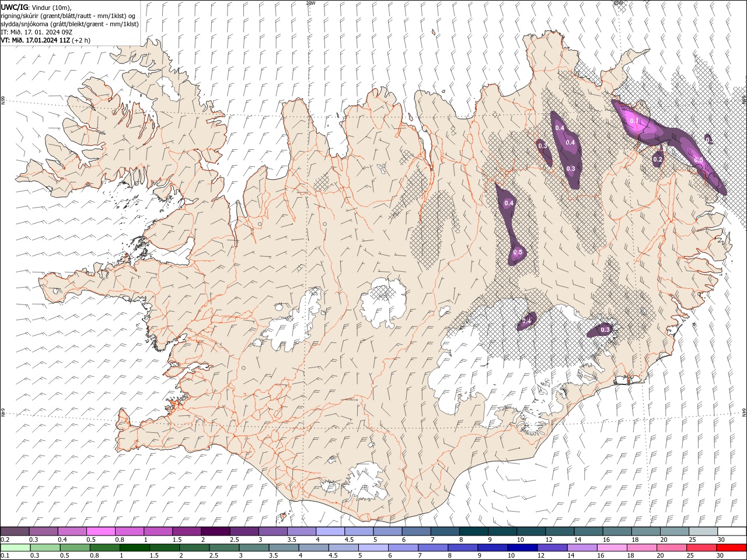The width and height of the screenshot is (747, 560).
Task: Click the 'slydda/snjókoma' snow legend description line
Action: pyautogui.click(x=70, y=24)
